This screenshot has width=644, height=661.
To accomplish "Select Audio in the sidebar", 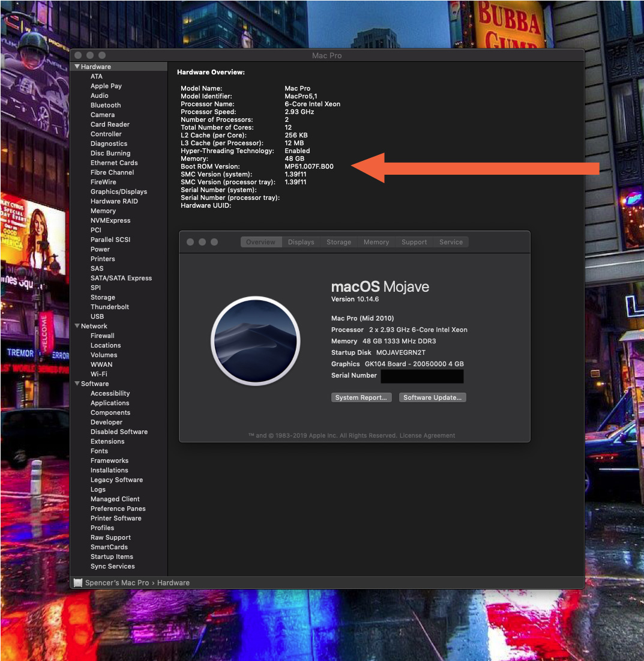I will pyautogui.click(x=100, y=95).
